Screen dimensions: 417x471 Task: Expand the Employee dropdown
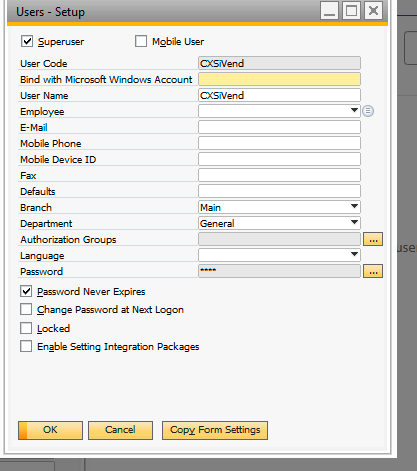tap(355, 110)
